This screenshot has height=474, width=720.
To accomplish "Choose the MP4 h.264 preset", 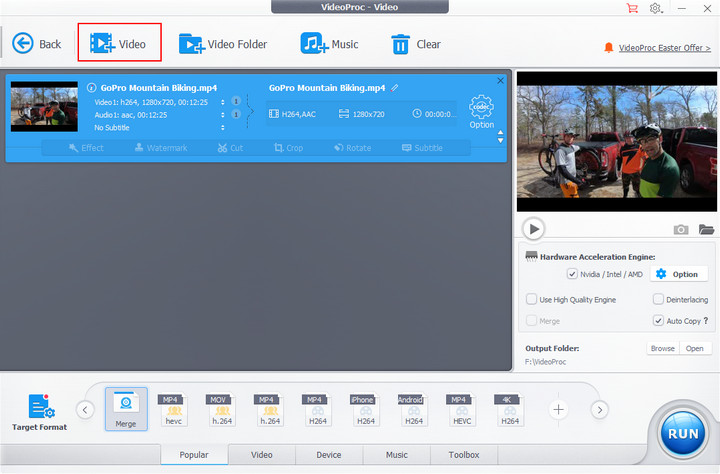I will pyautogui.click(x=270, y=409).
